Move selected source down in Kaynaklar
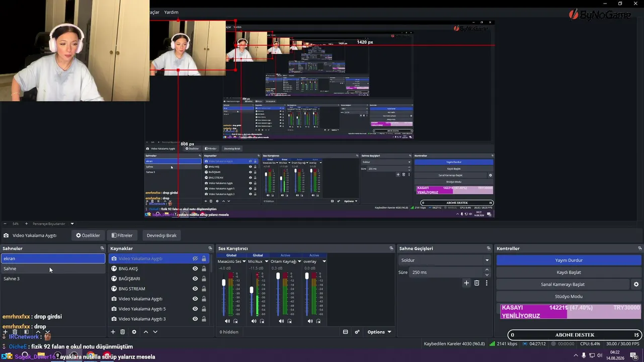644x362 pixels. (155, 332)
